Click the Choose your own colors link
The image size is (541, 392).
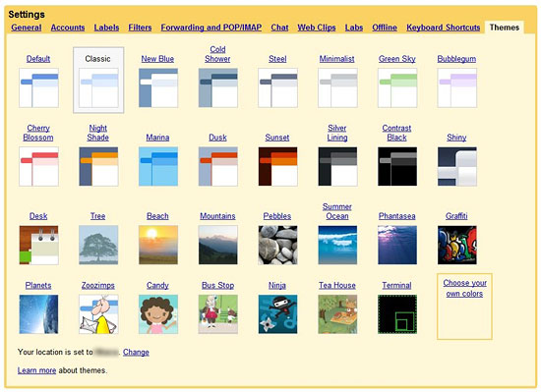tap(464, 288)
